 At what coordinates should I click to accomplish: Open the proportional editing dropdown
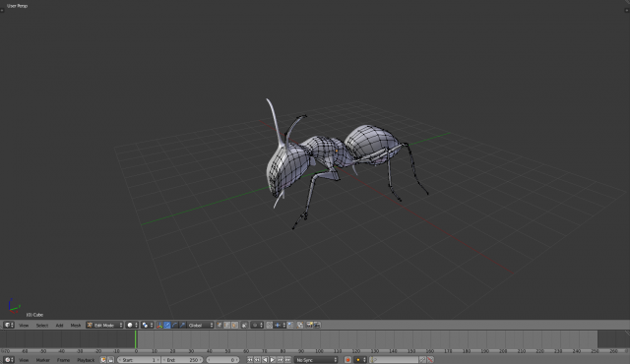(257, 325)
